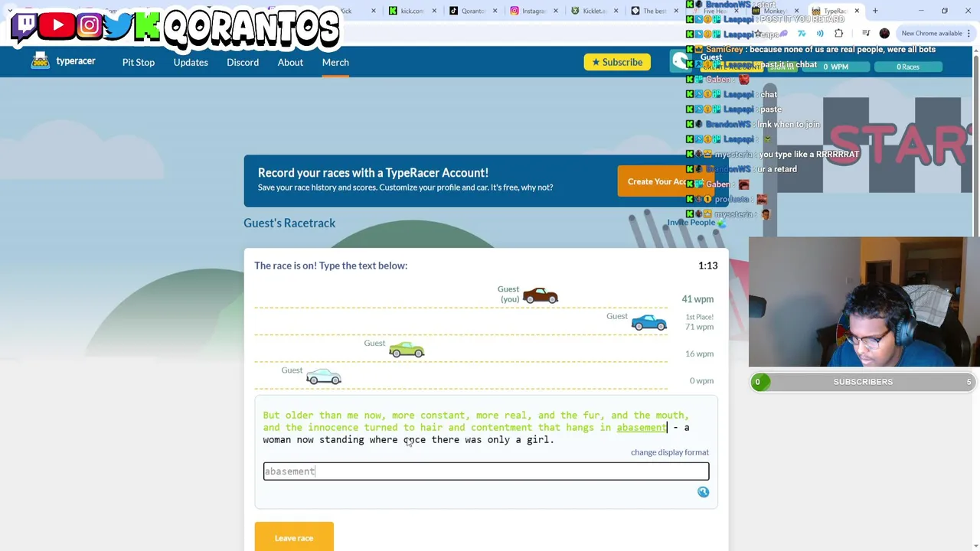Open a new browser tab
This screenshot has width=980, height=551.
pyautogui.click(x=875, y=11)
